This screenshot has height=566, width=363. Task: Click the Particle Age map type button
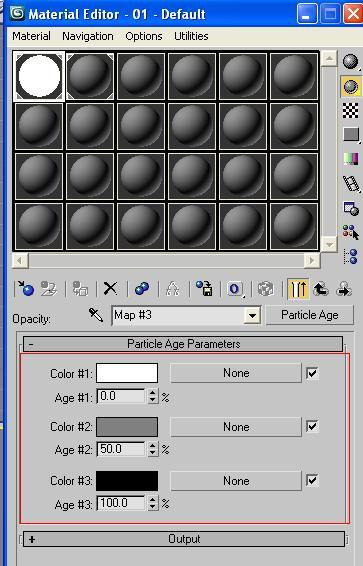coord(310,315)
